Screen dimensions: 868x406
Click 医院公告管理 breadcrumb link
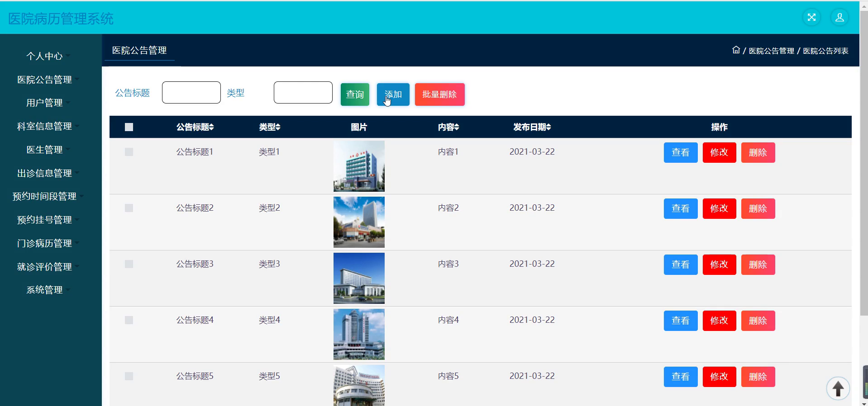(x=771, y=51)
